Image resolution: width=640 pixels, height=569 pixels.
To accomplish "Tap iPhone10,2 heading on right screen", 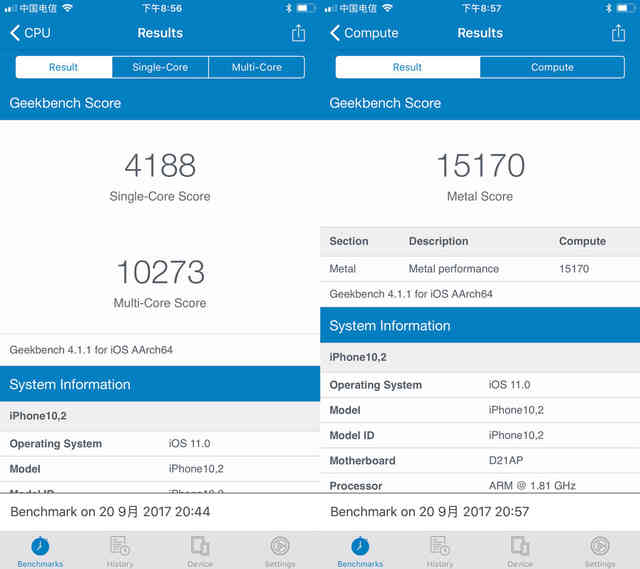I will coord(358,357).
